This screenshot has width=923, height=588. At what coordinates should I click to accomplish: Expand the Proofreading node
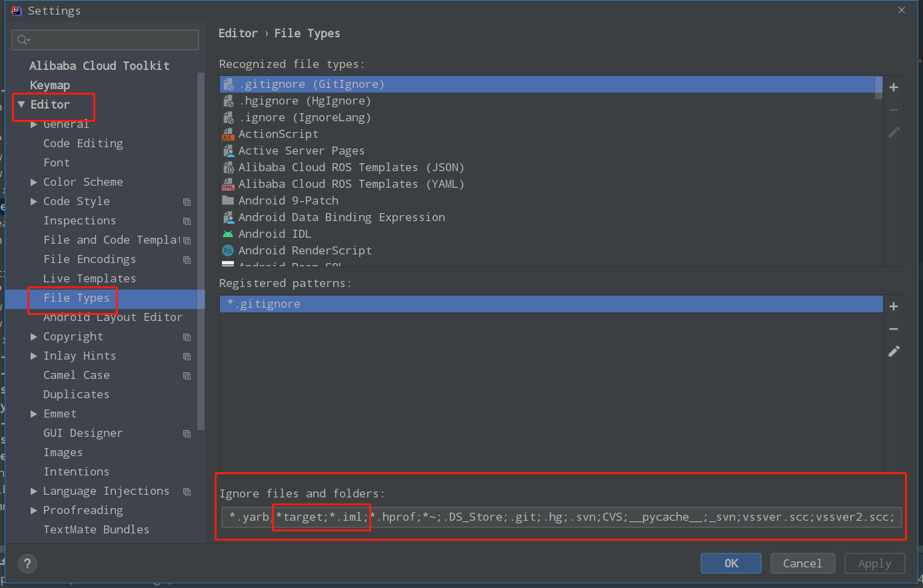coord(34,511)
